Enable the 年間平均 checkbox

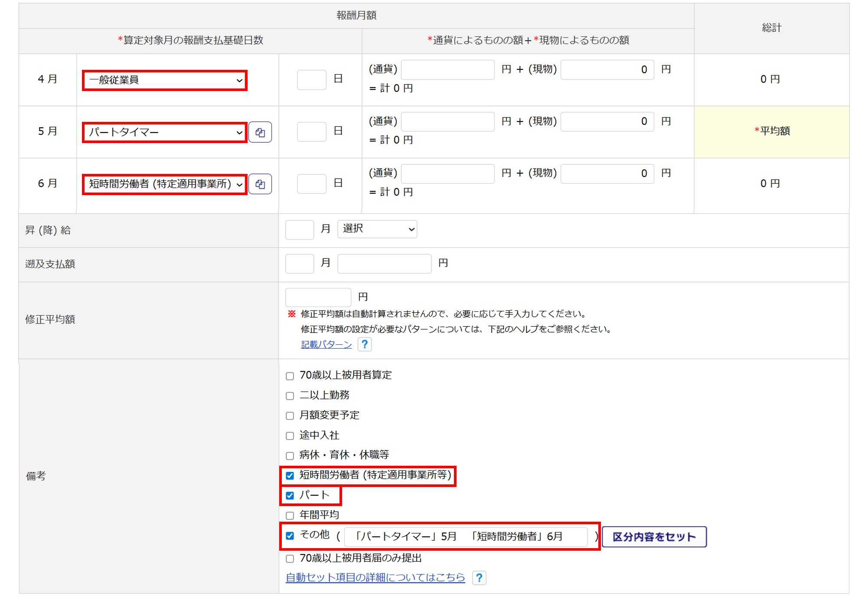click(x=290, y=515)
